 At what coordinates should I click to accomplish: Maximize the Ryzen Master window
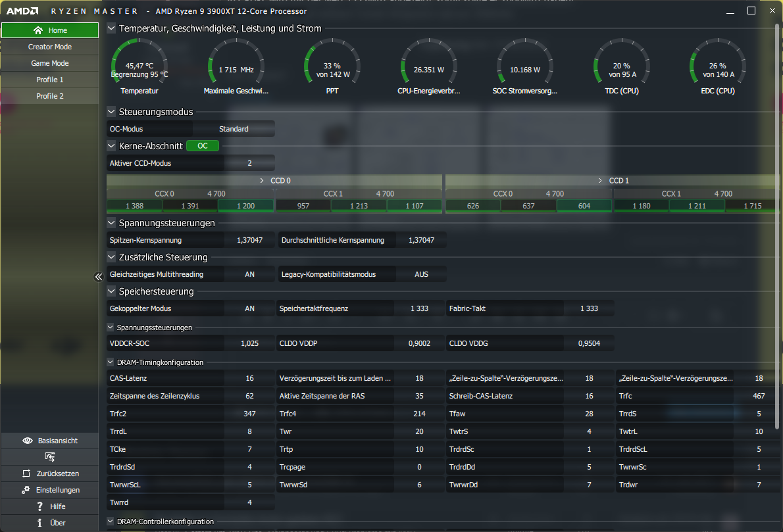pyautogui.click(x=751, y=11)
